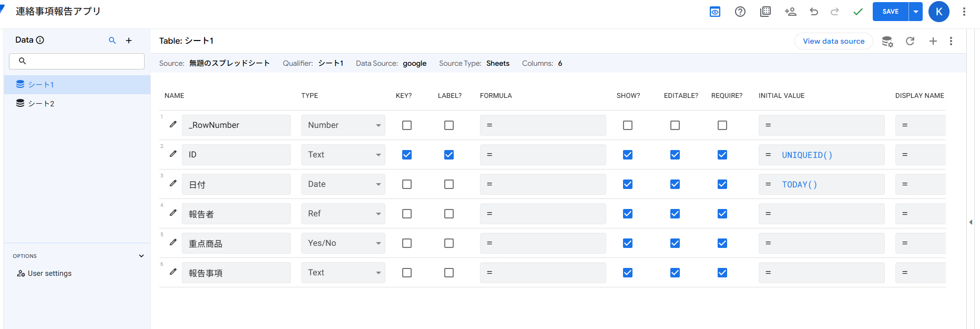This screenshot has height=329, width=980.
Task: Edit the _RowNumber column pencil icon
Action: [173, 125]
